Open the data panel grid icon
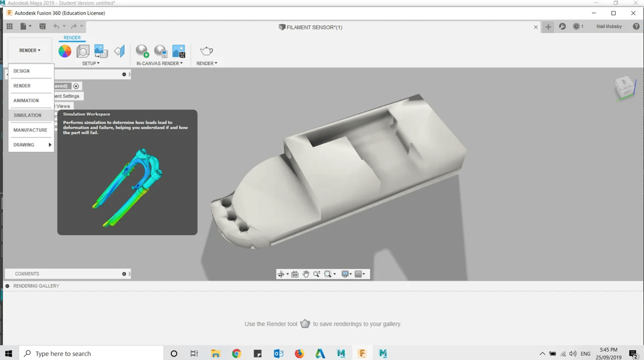 tap(10, 27)
